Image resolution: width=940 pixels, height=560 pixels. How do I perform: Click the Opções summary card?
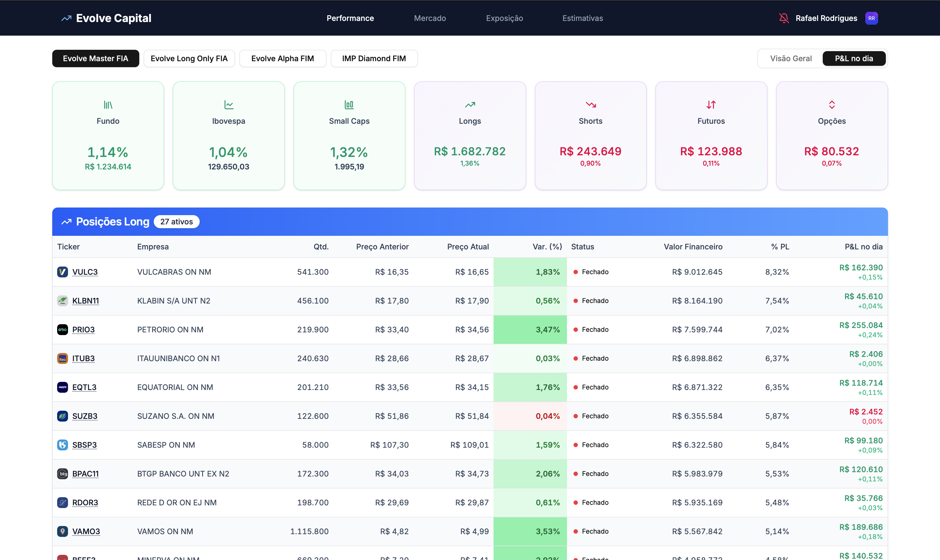point(832,136)
